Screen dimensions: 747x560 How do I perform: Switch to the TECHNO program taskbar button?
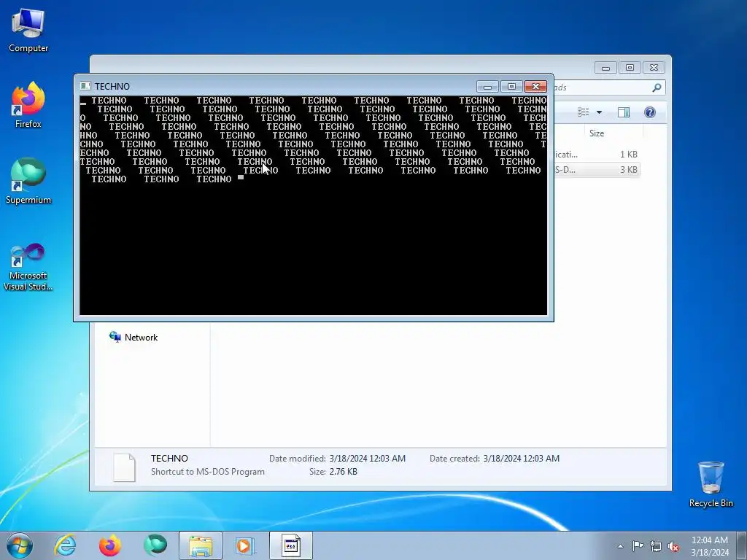(x=291, y=545)
